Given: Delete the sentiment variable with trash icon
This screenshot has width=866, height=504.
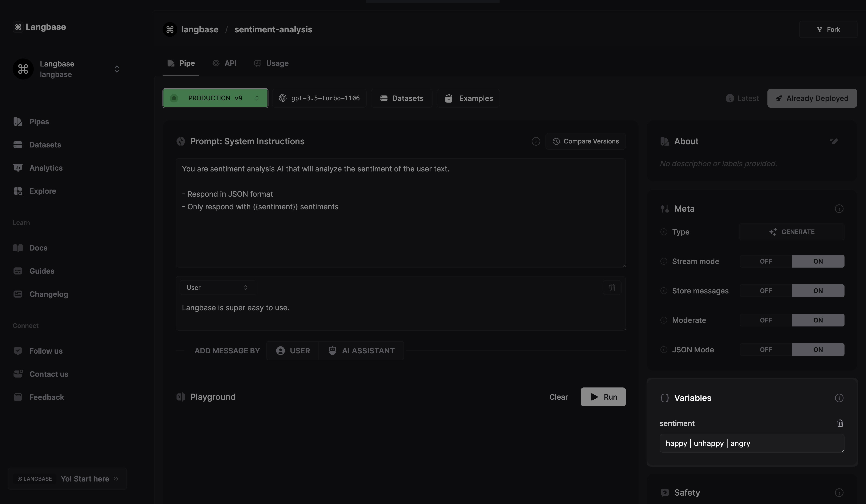Looking at the screenshot, I should coord(840,423).
